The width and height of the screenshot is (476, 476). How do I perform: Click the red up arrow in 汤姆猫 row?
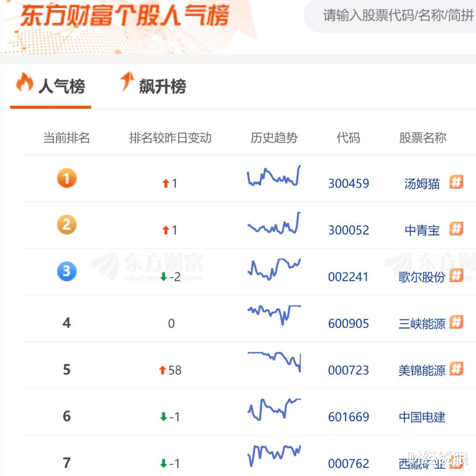[165, 184]
